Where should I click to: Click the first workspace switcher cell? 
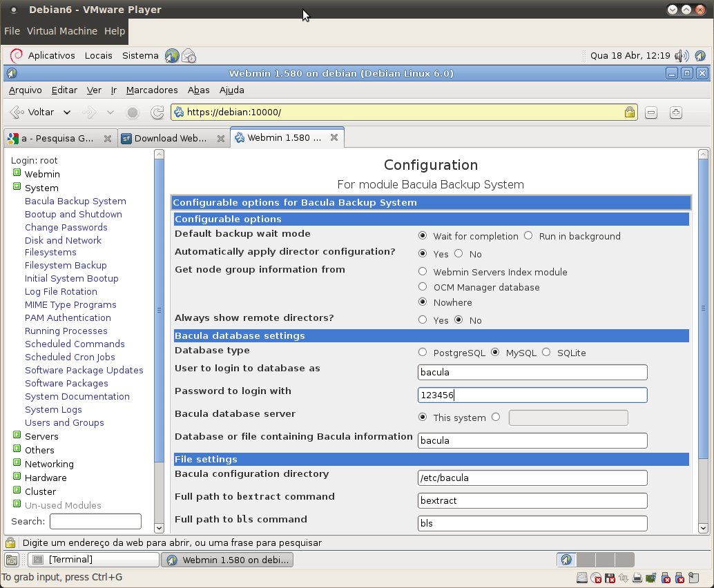[x=567, y=559]
